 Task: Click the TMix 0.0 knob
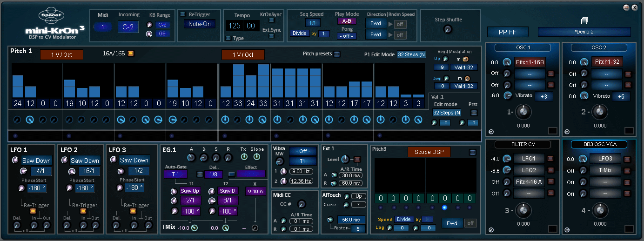pyautogui.click(x=226, y=228)
